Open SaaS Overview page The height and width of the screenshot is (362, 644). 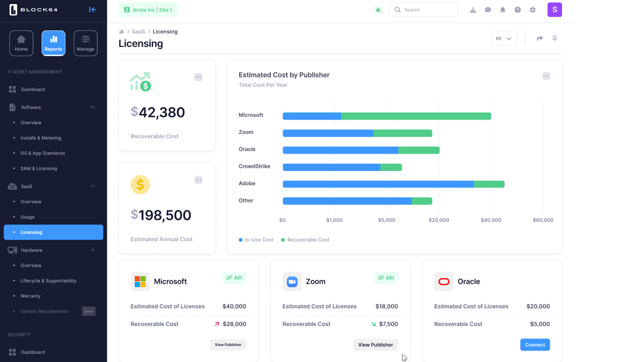31,202
